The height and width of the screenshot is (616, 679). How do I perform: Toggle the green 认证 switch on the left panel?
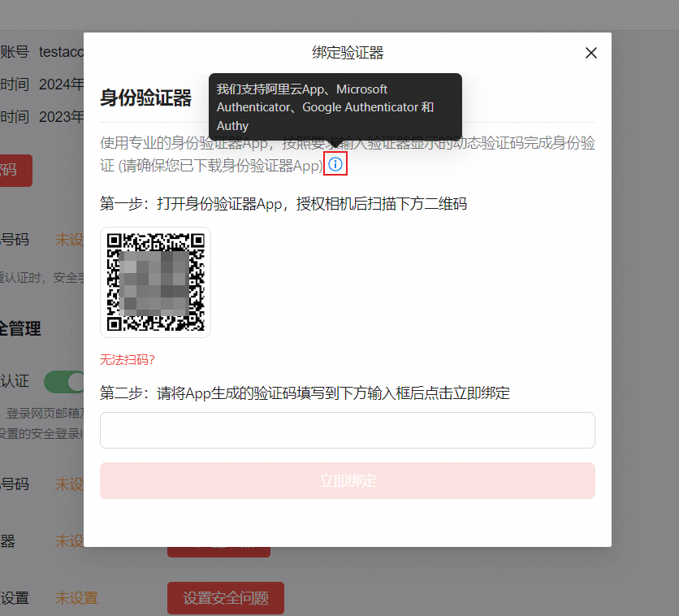(x=64, y=381)
